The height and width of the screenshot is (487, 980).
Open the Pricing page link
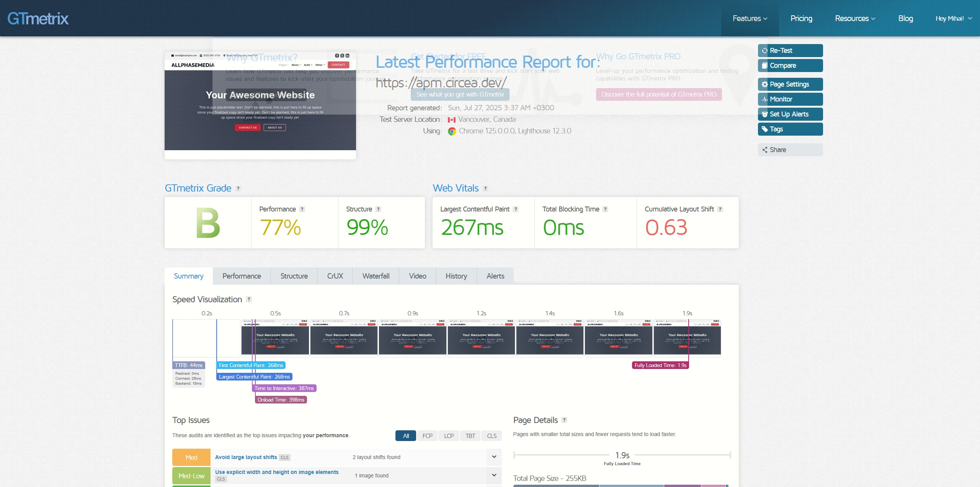click(801, 18)
